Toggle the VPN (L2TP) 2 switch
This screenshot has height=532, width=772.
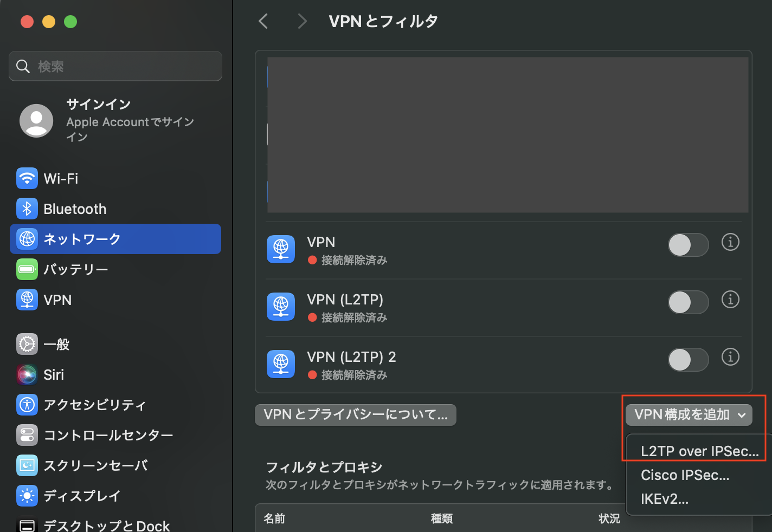click(688, 360)
